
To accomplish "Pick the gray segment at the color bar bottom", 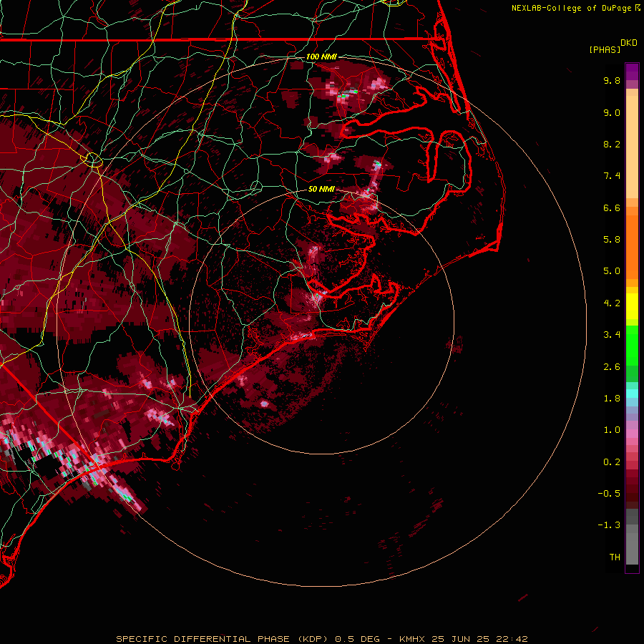I will 632,548.
